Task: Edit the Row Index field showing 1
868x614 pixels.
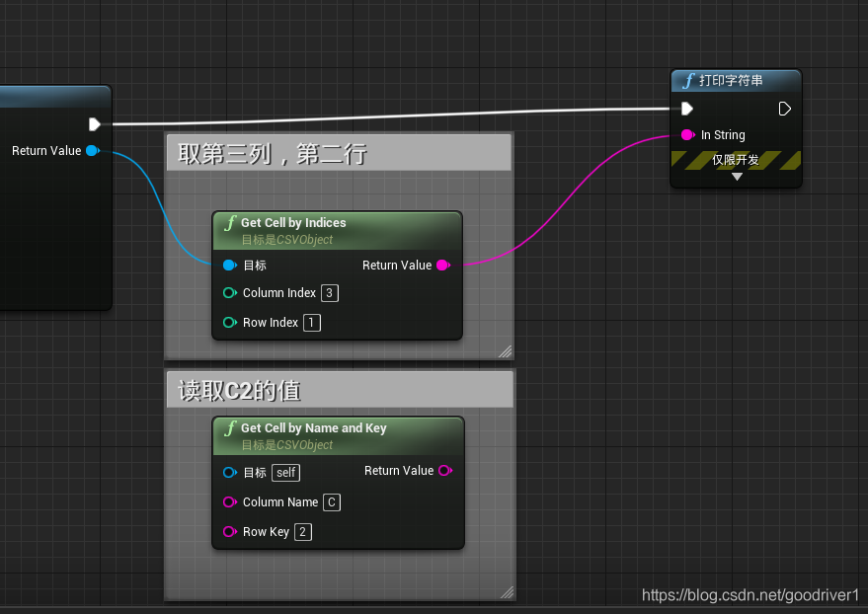Action: click(x=311, y=323)
